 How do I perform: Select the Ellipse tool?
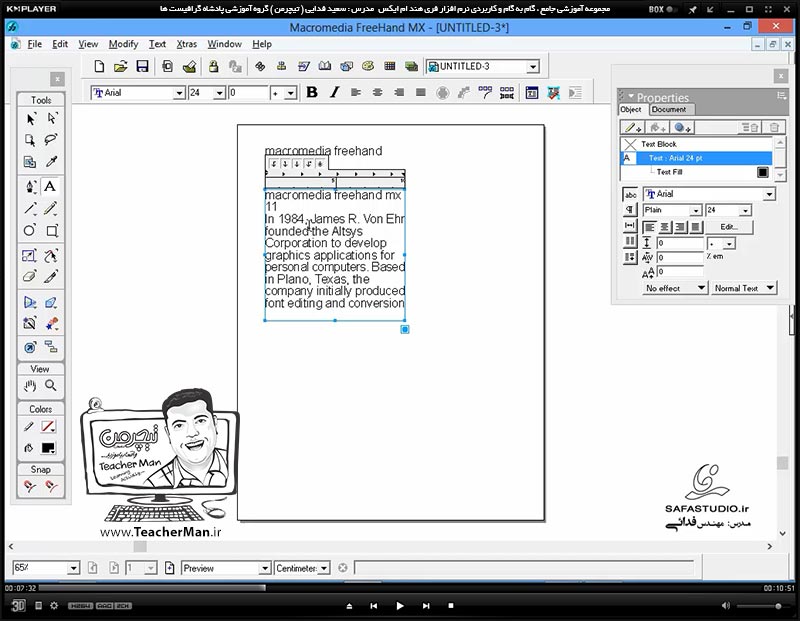pos(30,230)
